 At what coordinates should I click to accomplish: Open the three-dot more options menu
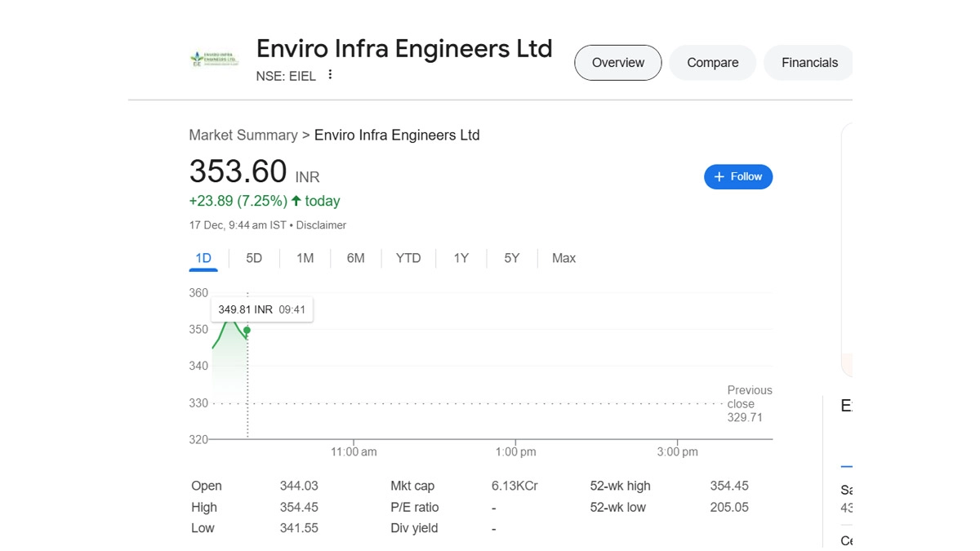click(330, 75)
